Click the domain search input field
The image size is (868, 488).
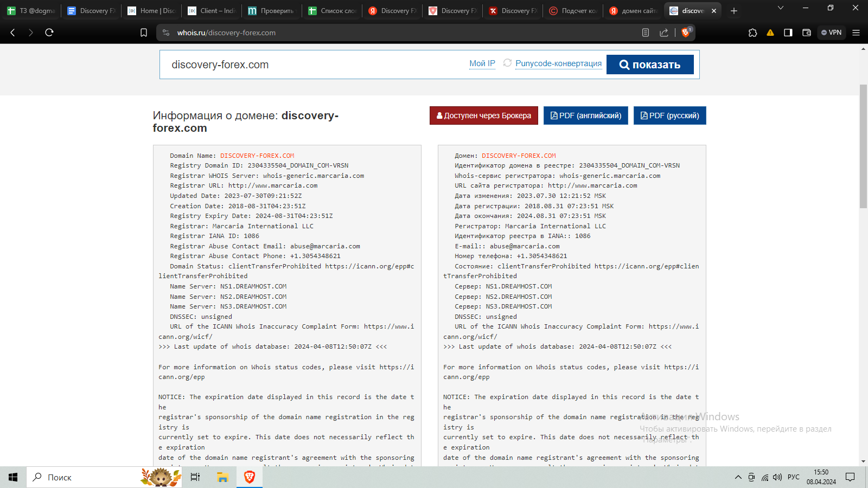pos(315,65)
